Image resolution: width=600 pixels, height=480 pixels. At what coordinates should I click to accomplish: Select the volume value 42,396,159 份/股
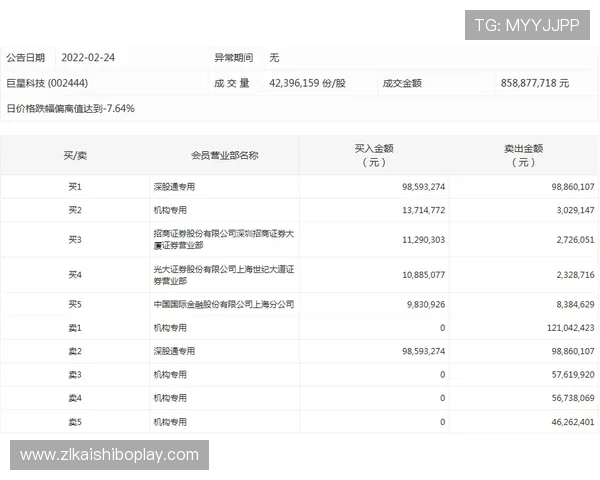pos(307,83)
